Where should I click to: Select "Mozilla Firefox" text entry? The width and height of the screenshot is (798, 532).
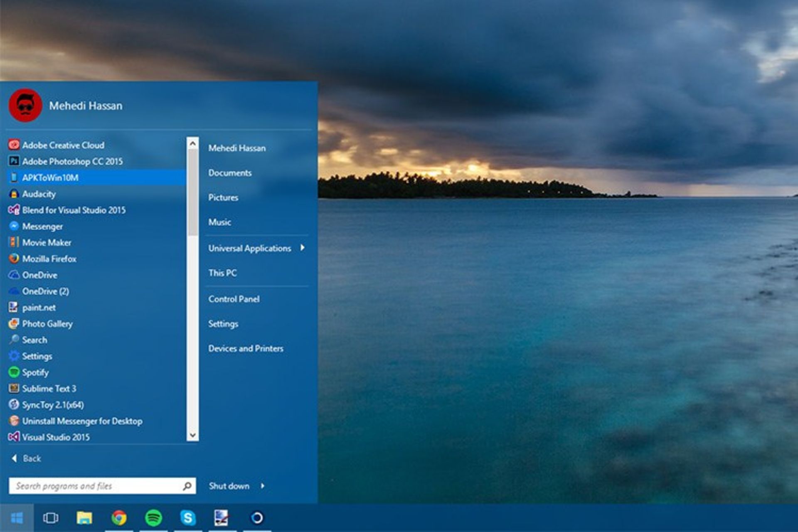tap(49, 259)
